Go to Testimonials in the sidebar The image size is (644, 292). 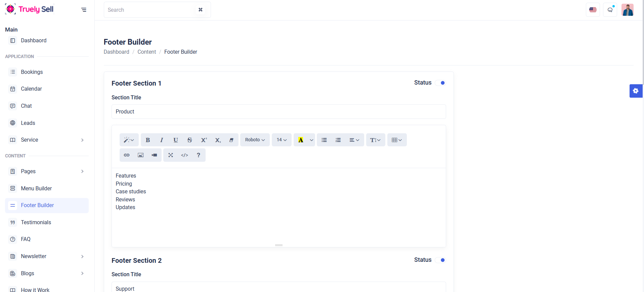[x=36, y=222]
